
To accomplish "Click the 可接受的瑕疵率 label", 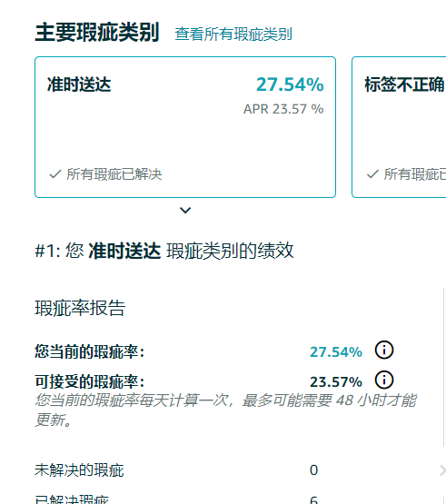I will click(90, 381).
